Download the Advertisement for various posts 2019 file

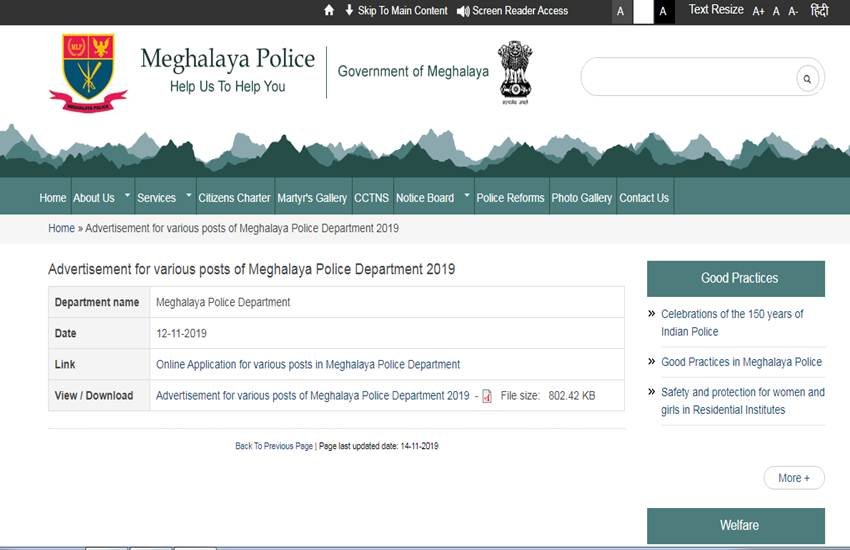tap(313, 396)
